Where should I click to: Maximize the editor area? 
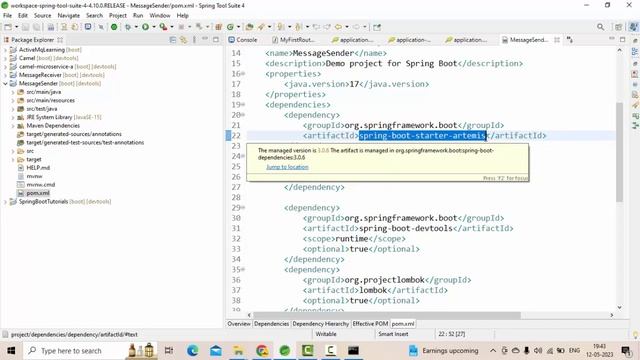tap(622, 40)
